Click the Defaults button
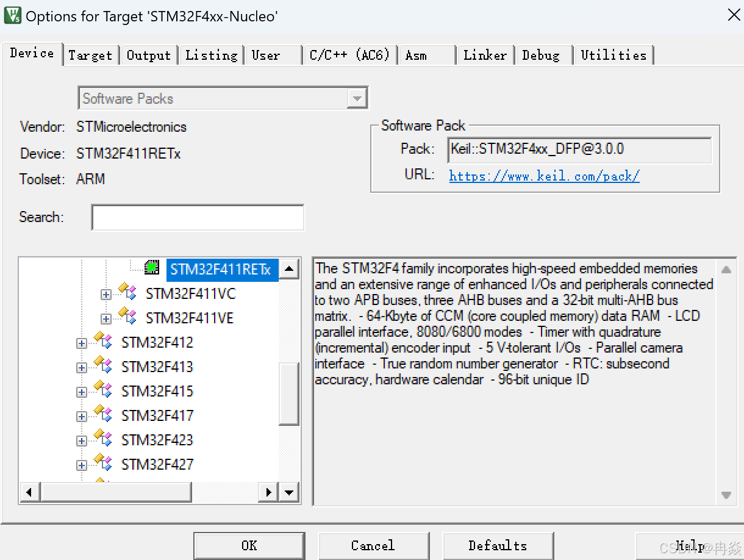744x560 pixels. coord(498,545)
